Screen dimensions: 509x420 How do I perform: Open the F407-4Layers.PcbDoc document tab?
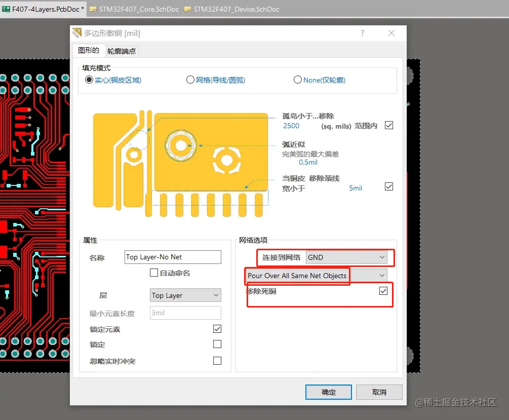point(44,9)
